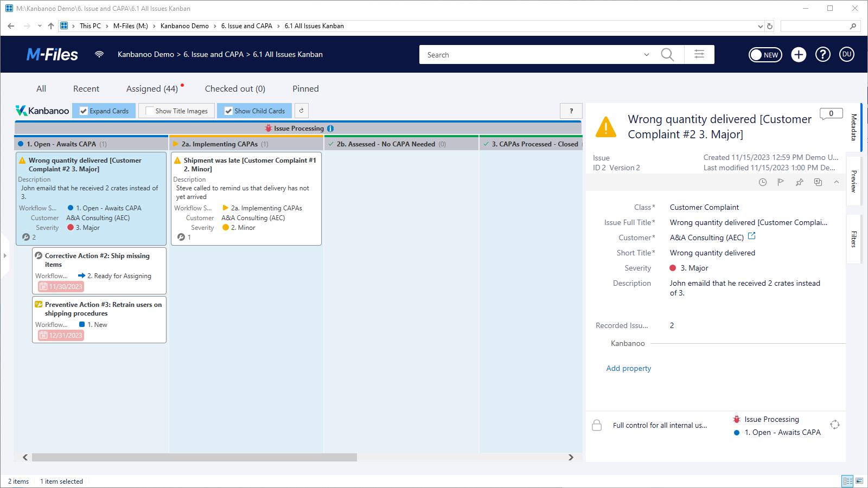Screen dimensions: 868x488
Task: Switch to details list view icon
Action: (847, 481)
